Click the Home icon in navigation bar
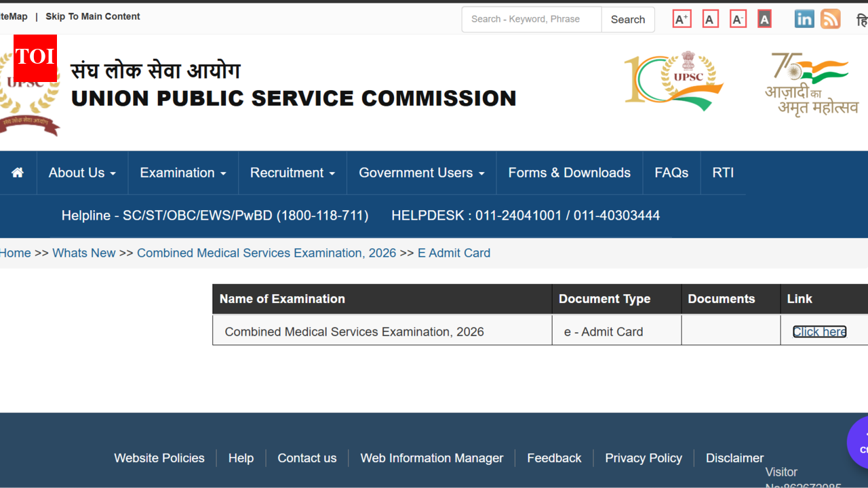 (18, 173)
